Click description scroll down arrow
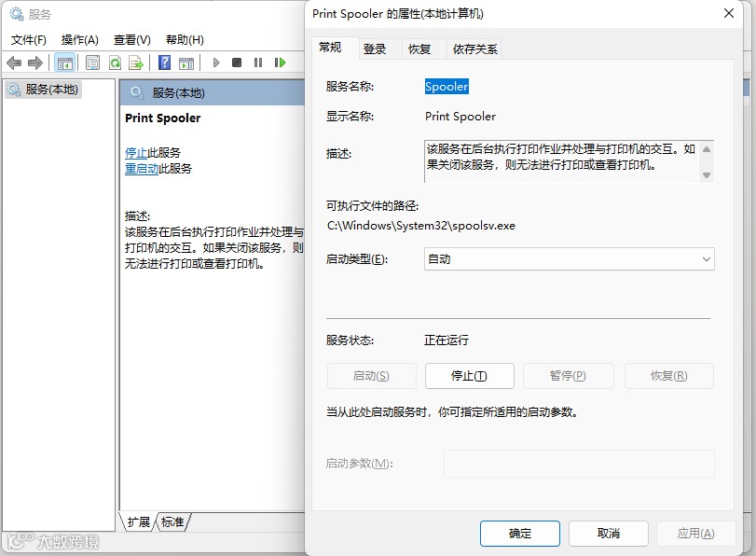 [707, 175]
